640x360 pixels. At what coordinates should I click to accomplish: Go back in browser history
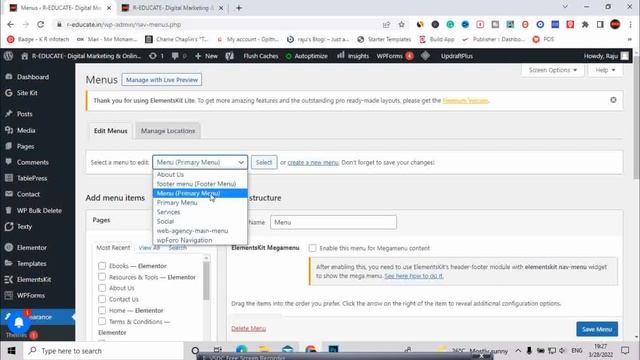(11, 24)
